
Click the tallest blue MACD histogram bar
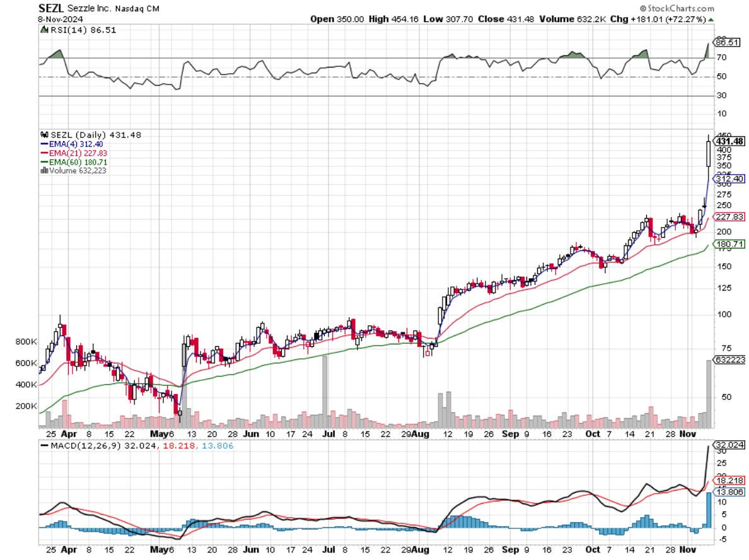709,510
